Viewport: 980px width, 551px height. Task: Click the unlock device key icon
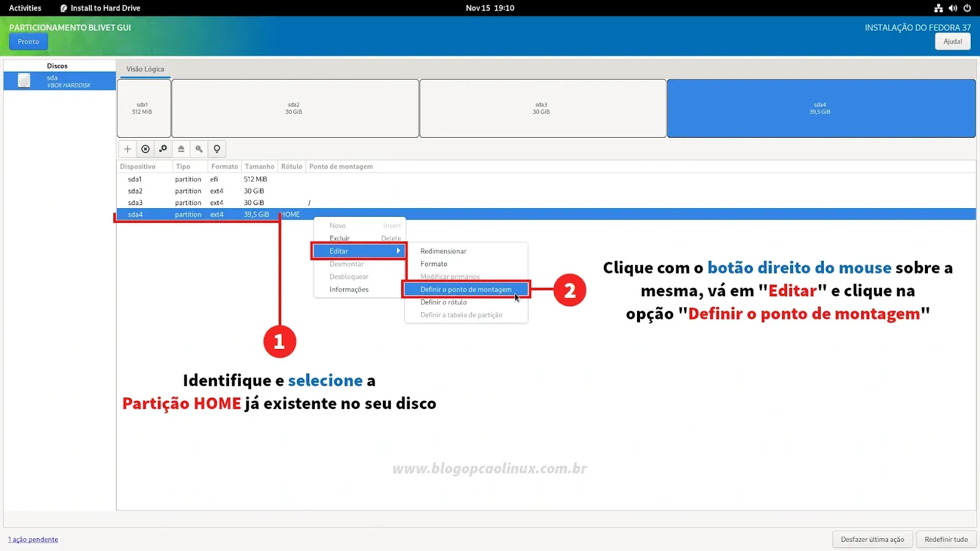[x=199, y=149]
